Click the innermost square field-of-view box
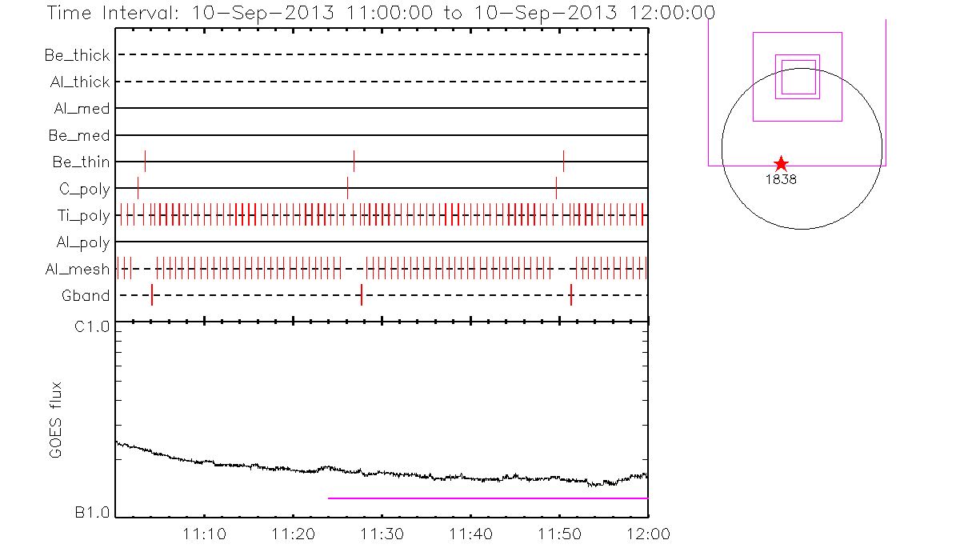Image resolution: width=960 pixels, height=560 pixels. [798, 78]
